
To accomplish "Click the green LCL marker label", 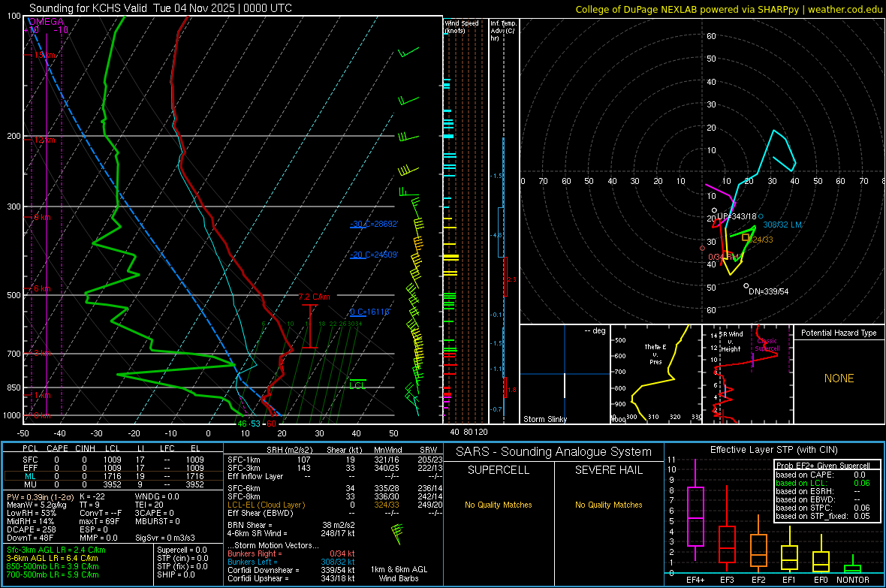I will click(357, 385).
